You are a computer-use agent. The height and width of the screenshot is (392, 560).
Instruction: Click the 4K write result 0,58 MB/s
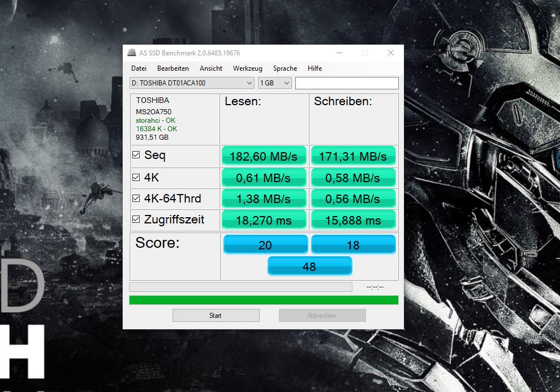coord(353,178)
